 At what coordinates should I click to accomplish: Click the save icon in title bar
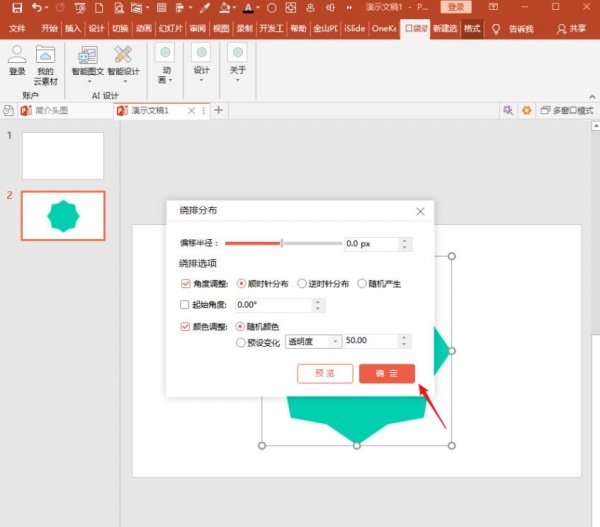15,8
